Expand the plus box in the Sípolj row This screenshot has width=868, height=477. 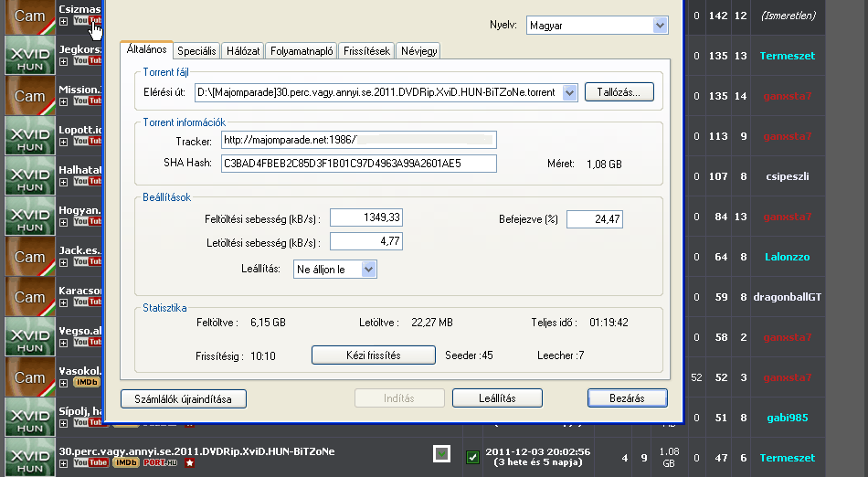64,423
